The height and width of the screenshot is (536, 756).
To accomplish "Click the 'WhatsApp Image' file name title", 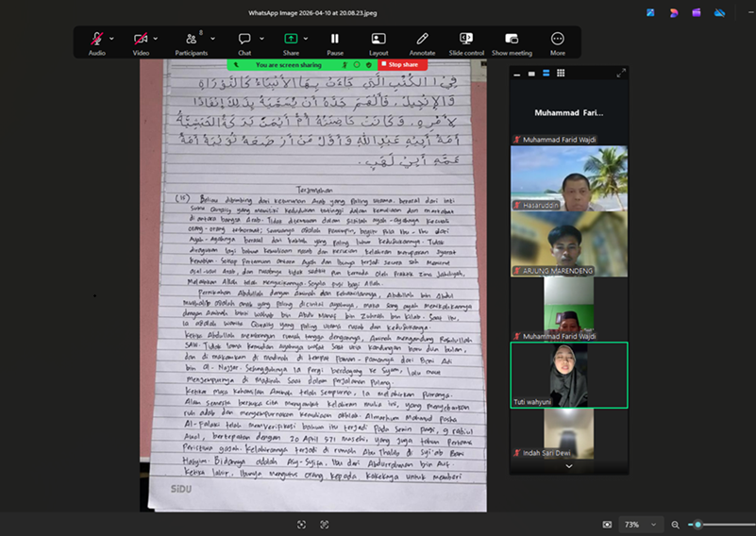I will pos(312,13).
